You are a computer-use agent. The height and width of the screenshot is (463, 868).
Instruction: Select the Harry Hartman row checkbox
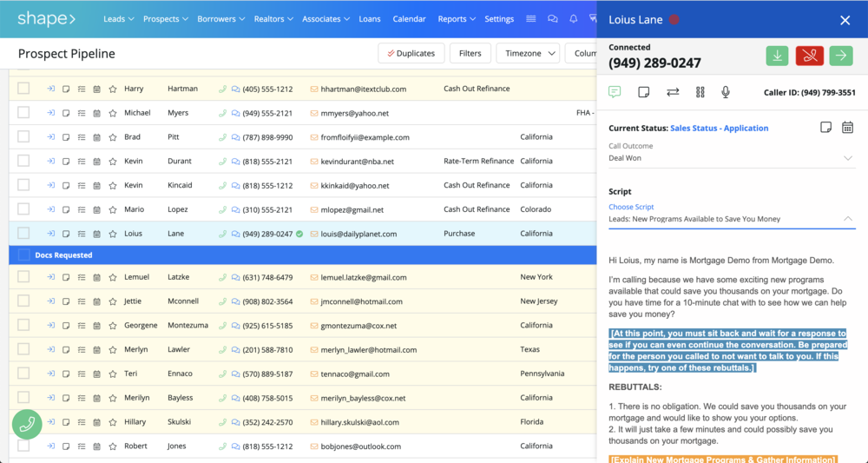[x=23, y=89]
